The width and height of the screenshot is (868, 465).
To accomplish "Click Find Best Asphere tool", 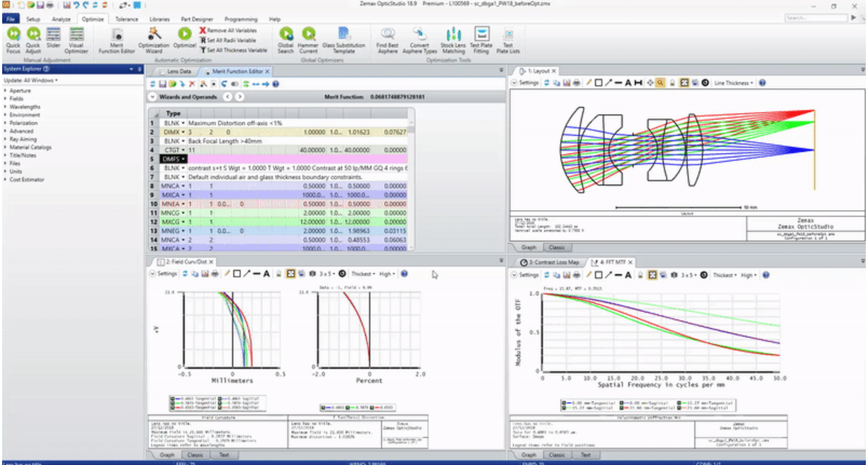I will coord(388,40).
